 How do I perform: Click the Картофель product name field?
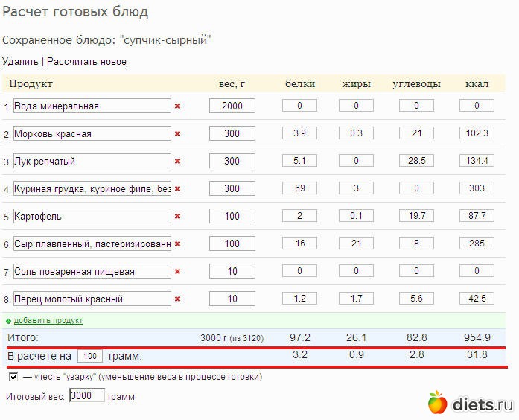(92, 217)
